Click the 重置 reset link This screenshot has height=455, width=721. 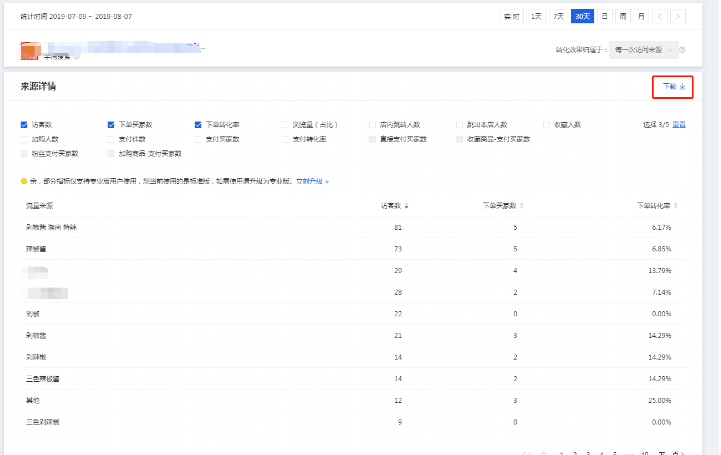679,125
